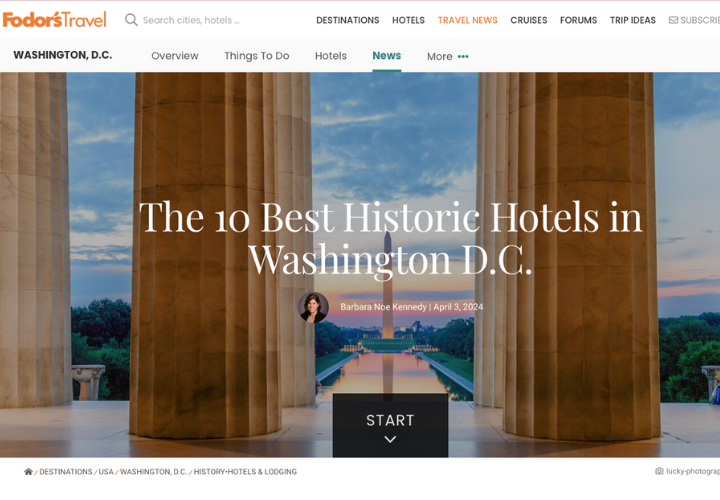The width and height of the screenshot is (720, 500).
Task: Click inside the search cities input field
Action: click(191, 20)
